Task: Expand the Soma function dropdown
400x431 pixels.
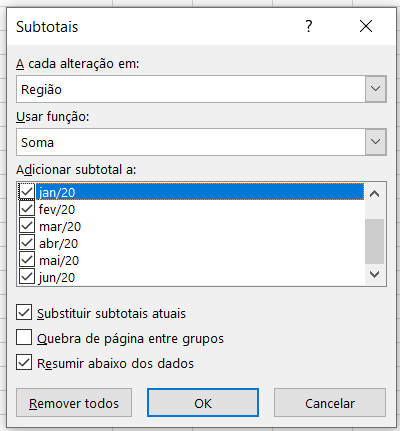Action: click(376, 142)
